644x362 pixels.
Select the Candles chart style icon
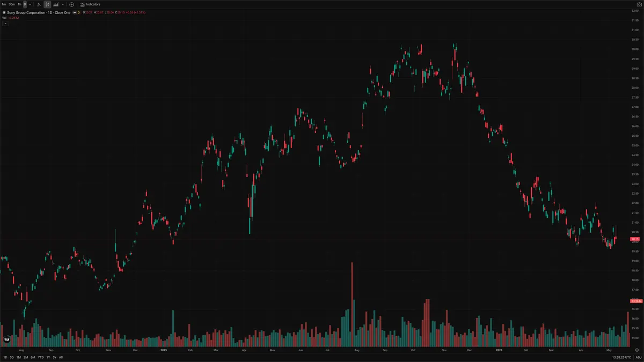(x=47, y=4)
